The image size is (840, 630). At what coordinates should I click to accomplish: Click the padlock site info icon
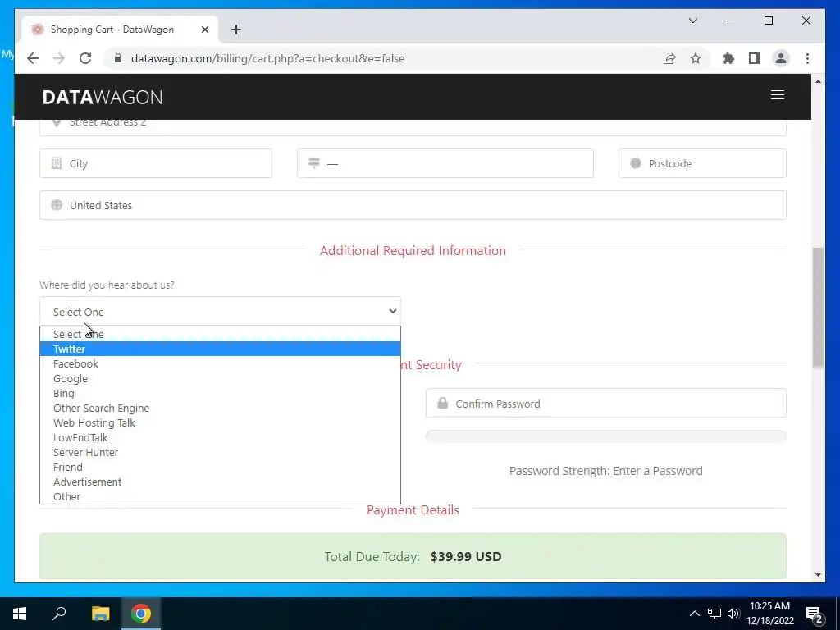point(118,58)
